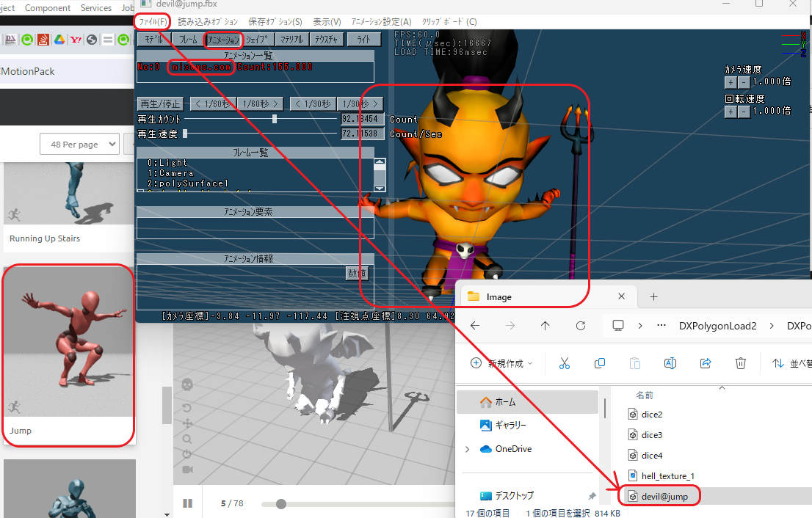Increase カメラ速度 with plus button
Screen dimensions: 812x518
point(731,82)
